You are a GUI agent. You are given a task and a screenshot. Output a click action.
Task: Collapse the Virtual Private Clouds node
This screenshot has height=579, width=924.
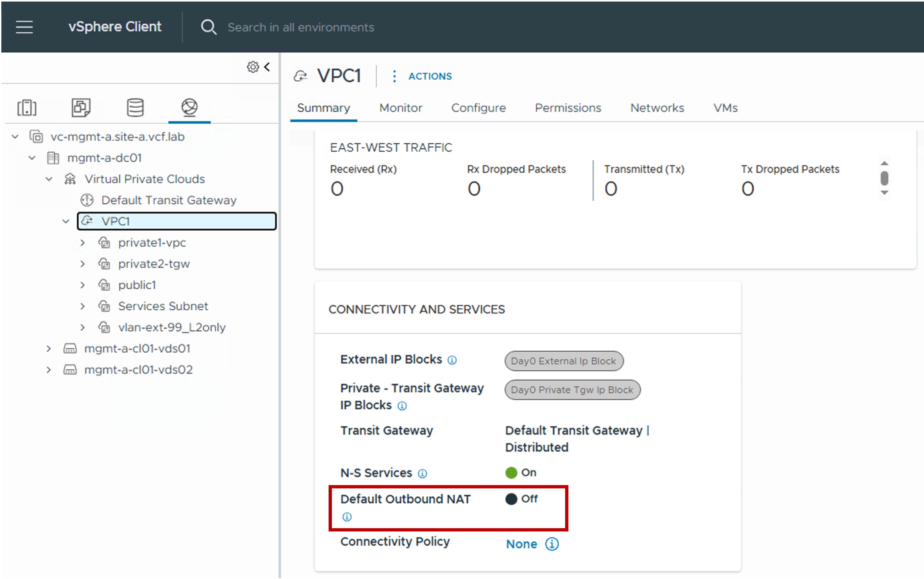click(x=49, y=179)
